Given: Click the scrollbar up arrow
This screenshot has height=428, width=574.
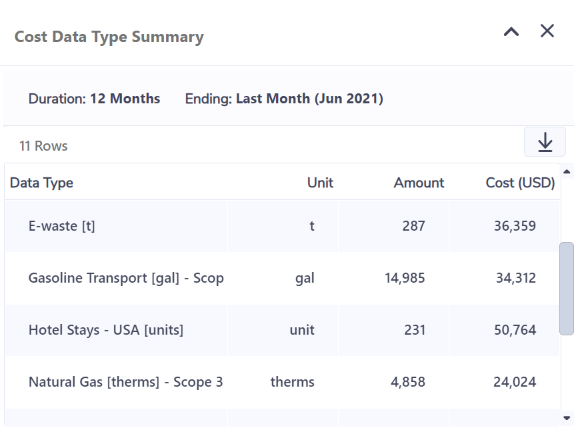Looking at the screenshot, I should (x=567, y=171).
